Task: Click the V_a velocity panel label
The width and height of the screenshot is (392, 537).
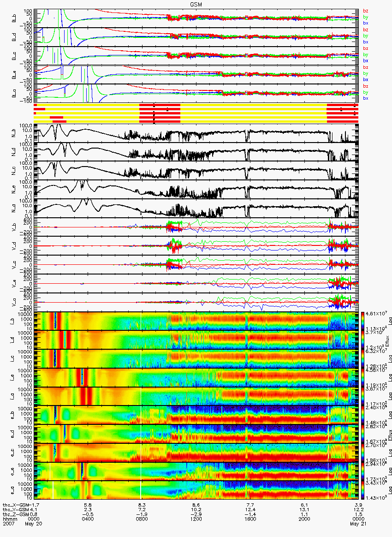Action: [14, 302]
